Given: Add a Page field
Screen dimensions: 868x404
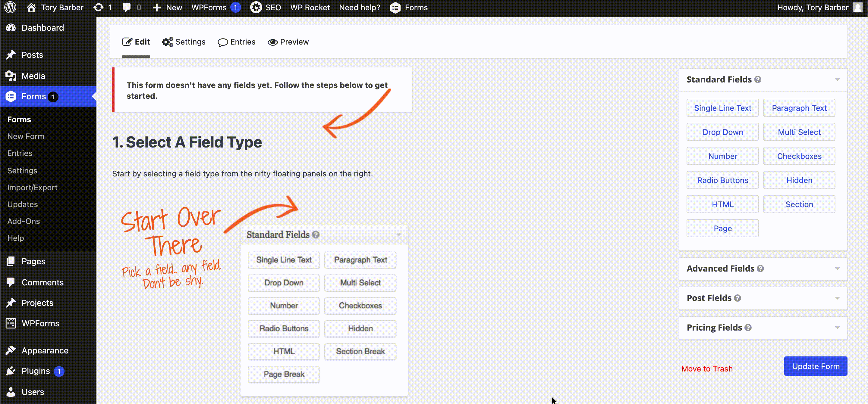Looking at the screenshot, I should click(x=722, y=228).
